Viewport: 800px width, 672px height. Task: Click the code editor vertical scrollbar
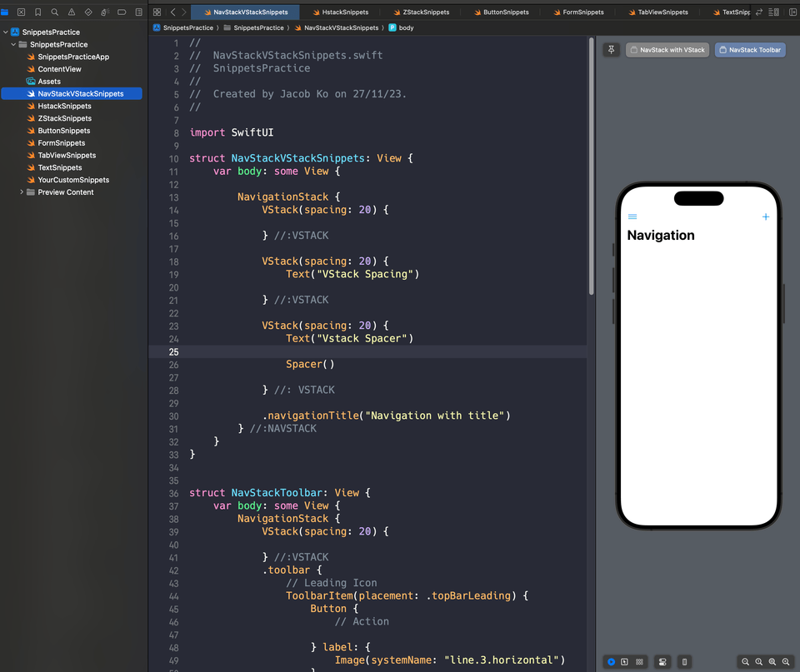pos(591,167)
